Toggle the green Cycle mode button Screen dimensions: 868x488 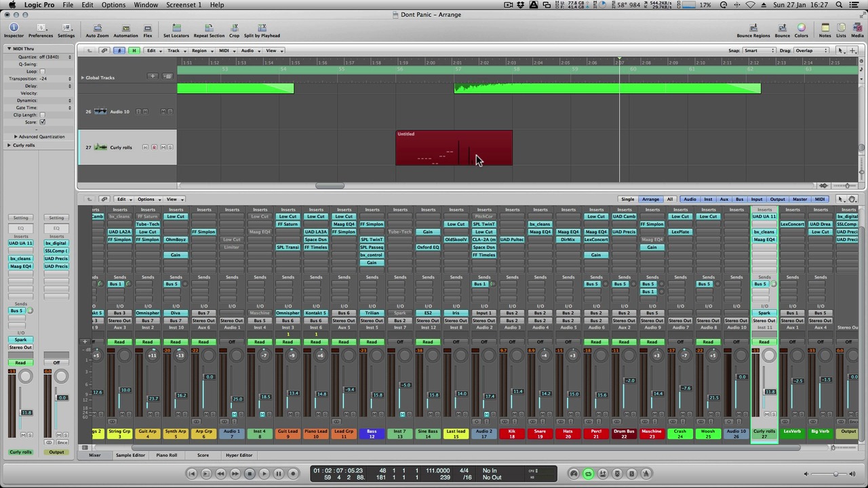588,474
